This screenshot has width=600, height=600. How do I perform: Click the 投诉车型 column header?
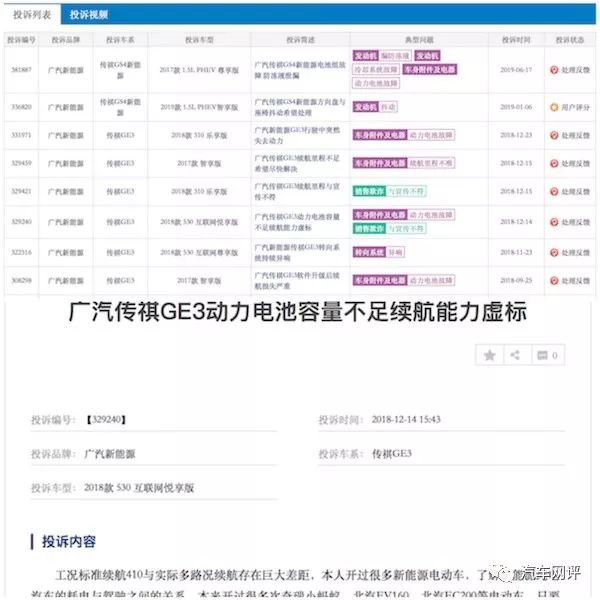coord(199,40)
